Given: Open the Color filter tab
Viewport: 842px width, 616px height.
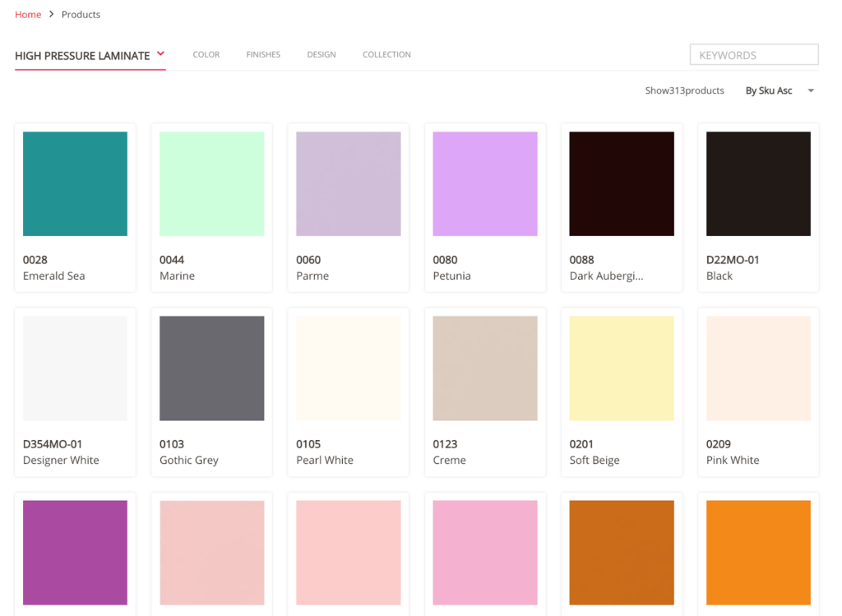Looking at the screenshot, I should 206,55.
